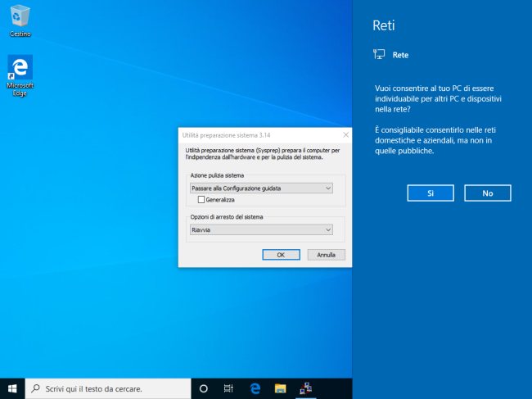532x399 pixels.
Task: Open File Explorer from the taskbar
Action: [280, 388]
